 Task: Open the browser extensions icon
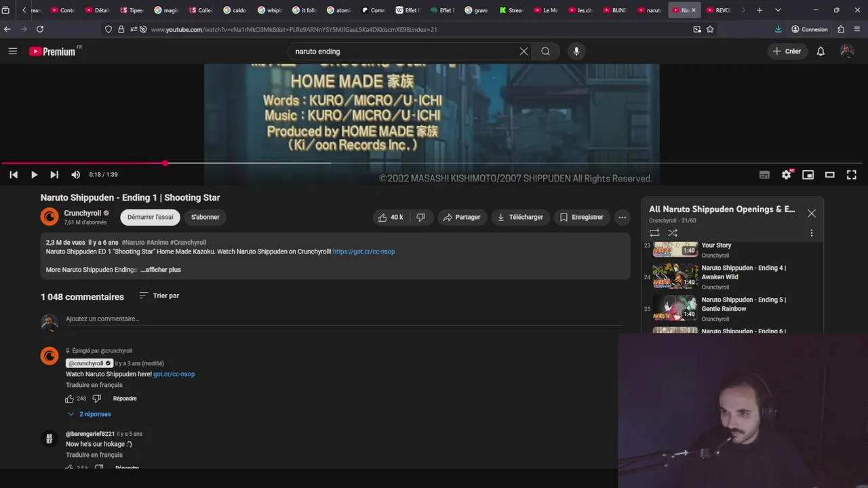coord(841,29)
